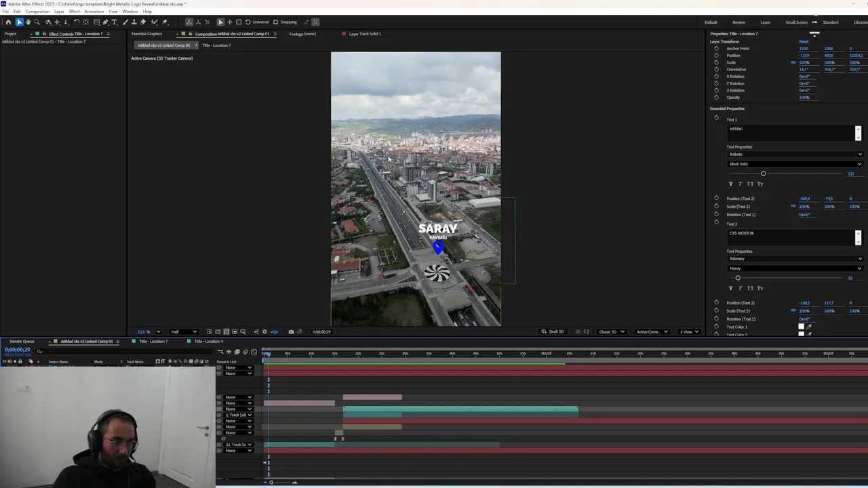Choose the Zoom magnifier tool
868x488 pixels.
pos(37,22)
